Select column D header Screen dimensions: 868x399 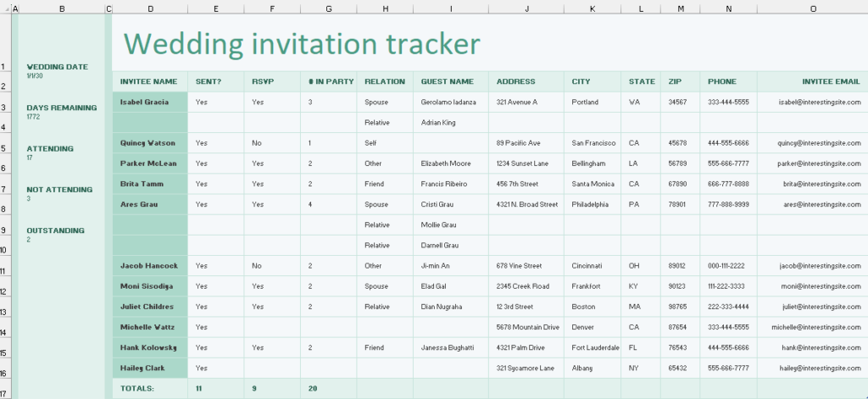tap(150, 8)
